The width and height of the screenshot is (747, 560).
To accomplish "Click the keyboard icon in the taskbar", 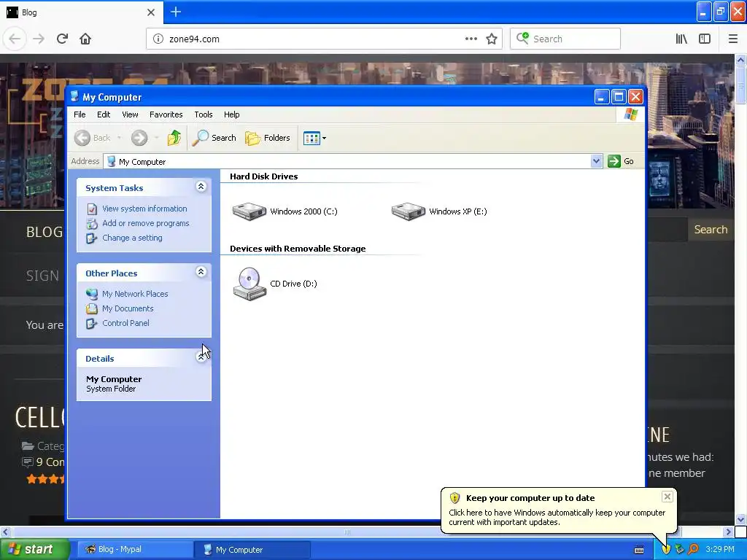I will (x=639, y=550).
